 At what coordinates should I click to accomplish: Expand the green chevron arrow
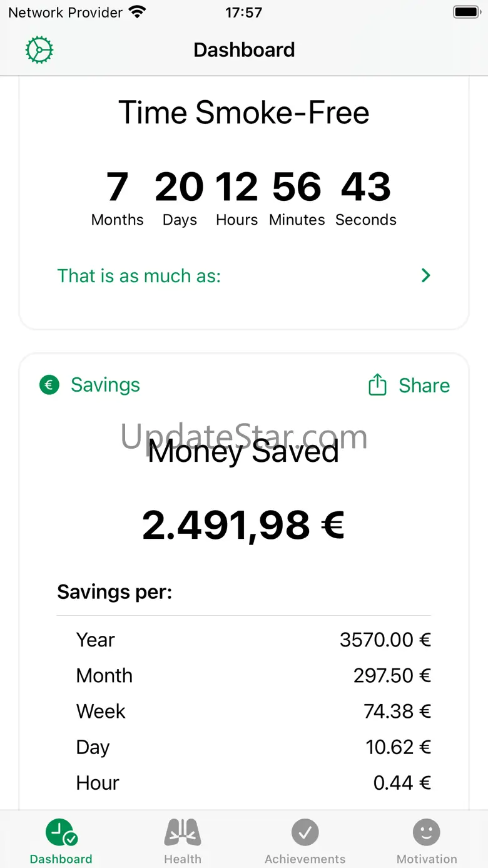426,275
